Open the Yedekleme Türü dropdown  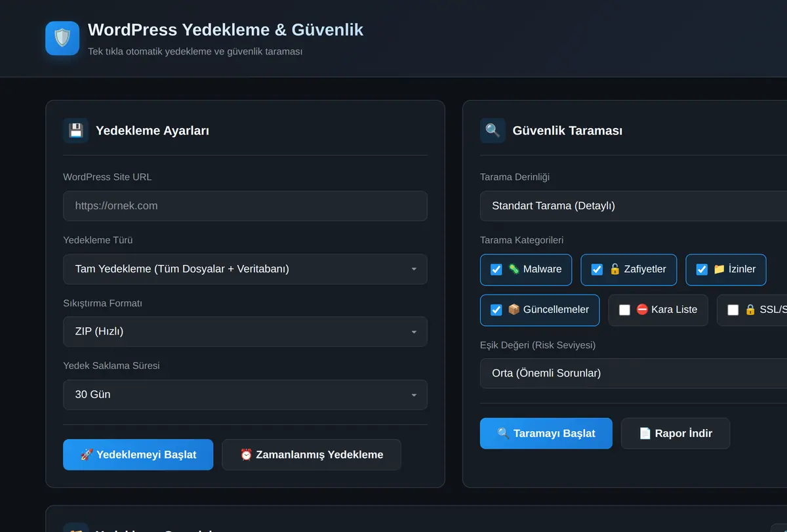[x=245, y=269]
